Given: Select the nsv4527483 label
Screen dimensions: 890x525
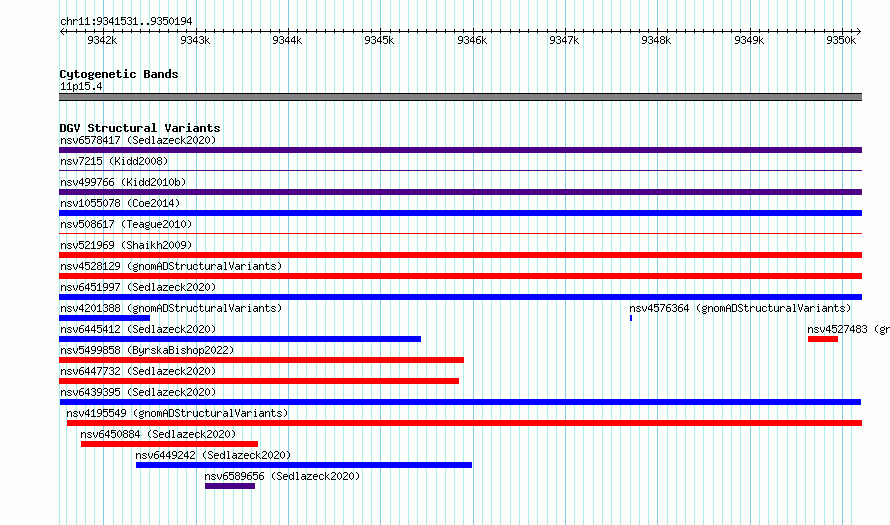Looking at the screenshot, I should [848, 329].
